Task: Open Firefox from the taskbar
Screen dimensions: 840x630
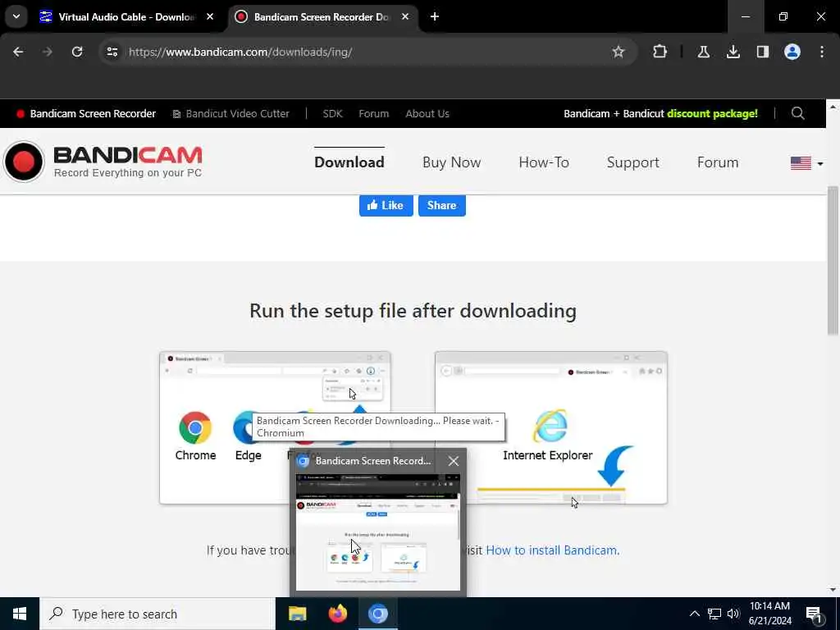Action: click(337, 614)
